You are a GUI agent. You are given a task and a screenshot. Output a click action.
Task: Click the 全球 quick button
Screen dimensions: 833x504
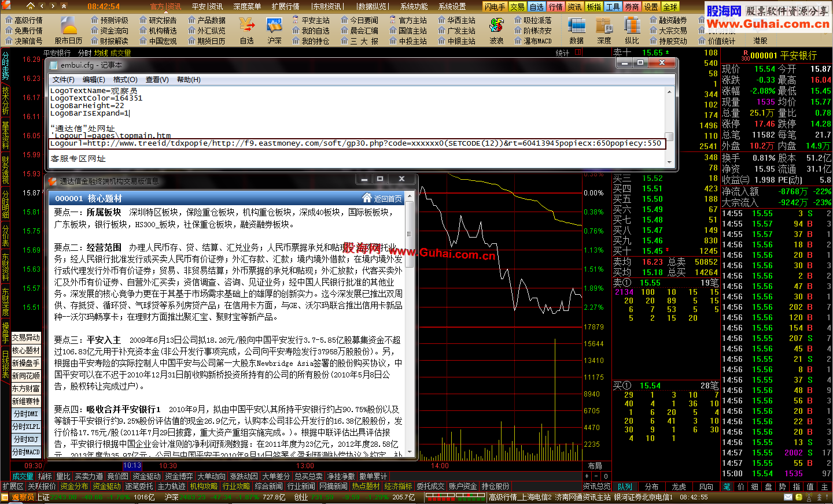pyautogui.click(x=670, y=7)
